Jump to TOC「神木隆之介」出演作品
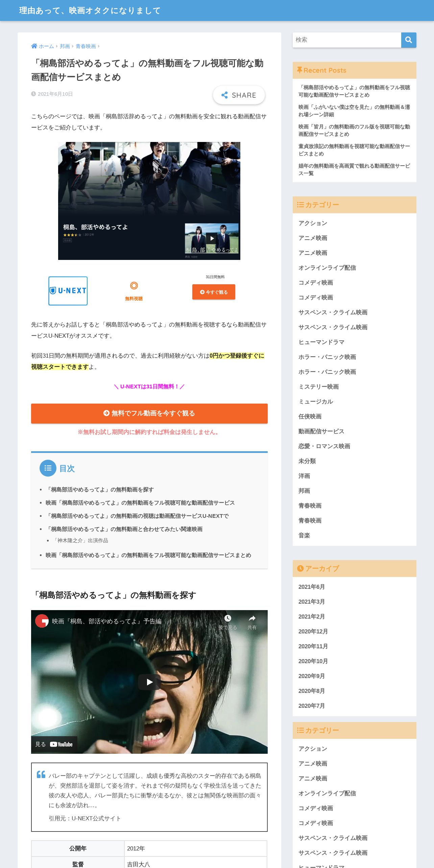This screenshot has height=868, width=434. point(80,540)
